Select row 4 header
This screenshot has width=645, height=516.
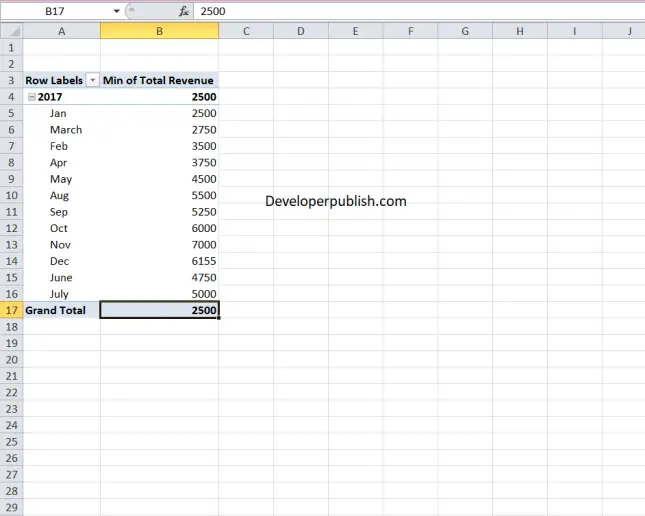tap(11, 97)
